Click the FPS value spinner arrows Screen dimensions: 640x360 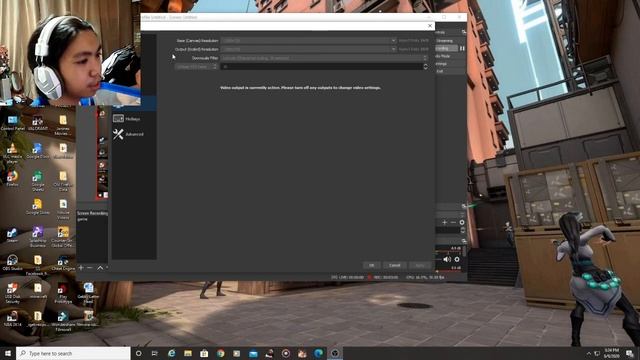tap(425, 67)
